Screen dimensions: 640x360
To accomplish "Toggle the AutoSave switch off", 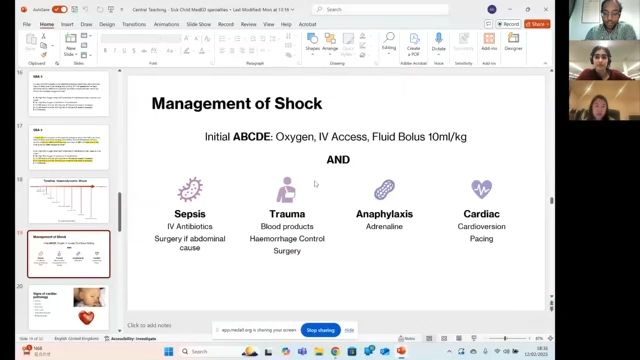I will click(60, 9).
